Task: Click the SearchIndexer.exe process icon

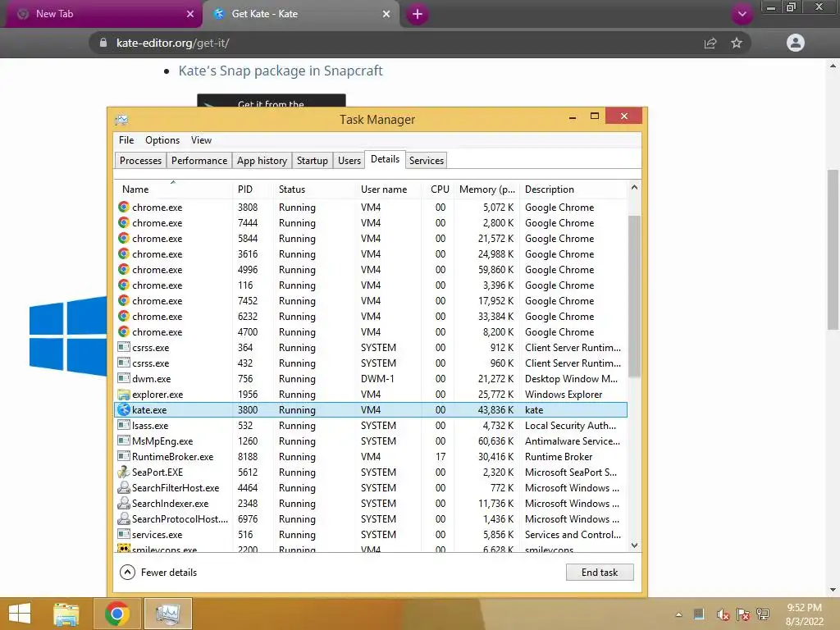Action: point(124,503)
